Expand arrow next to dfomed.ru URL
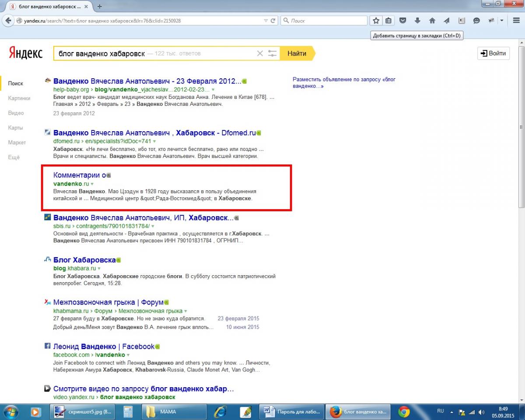Screen dimensions: 525x420 pyautogui.click(x=154, y=141)
